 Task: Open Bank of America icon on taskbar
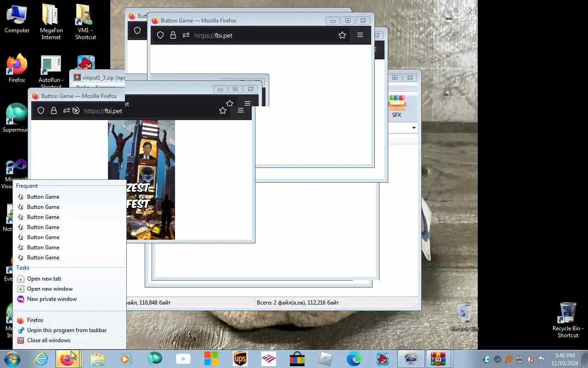[269, 359]
